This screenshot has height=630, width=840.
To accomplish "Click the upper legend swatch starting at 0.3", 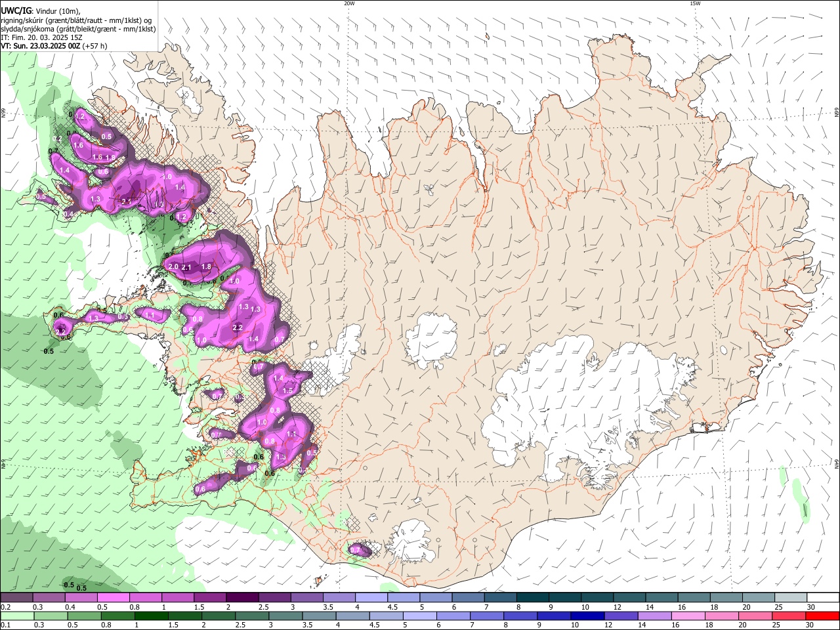I will pyautogui.click(x=49, y=597).
